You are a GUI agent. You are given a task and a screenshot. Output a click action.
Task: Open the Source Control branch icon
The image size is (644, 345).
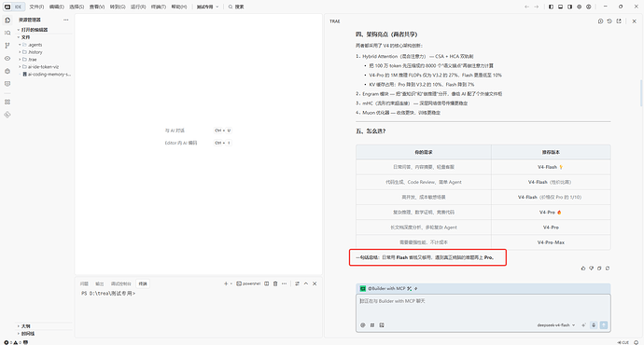pyautogui.click(x=7, y=46)
